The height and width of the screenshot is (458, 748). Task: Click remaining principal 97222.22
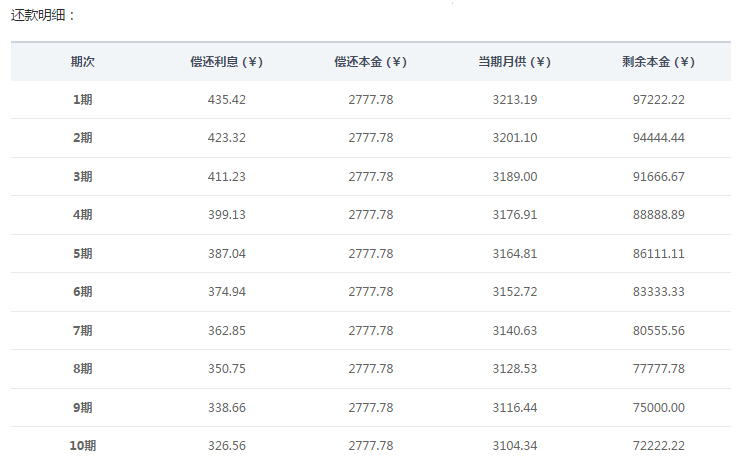(658, 100)
